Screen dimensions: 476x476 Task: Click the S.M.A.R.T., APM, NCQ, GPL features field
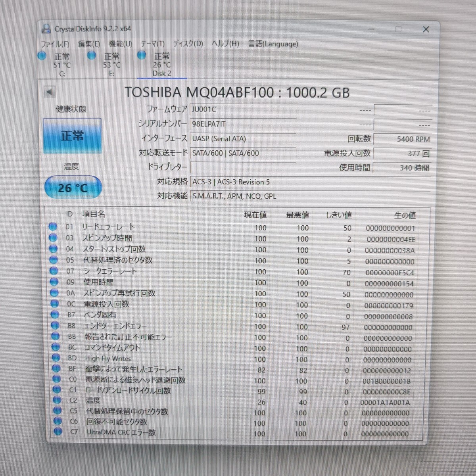point(310,196)
